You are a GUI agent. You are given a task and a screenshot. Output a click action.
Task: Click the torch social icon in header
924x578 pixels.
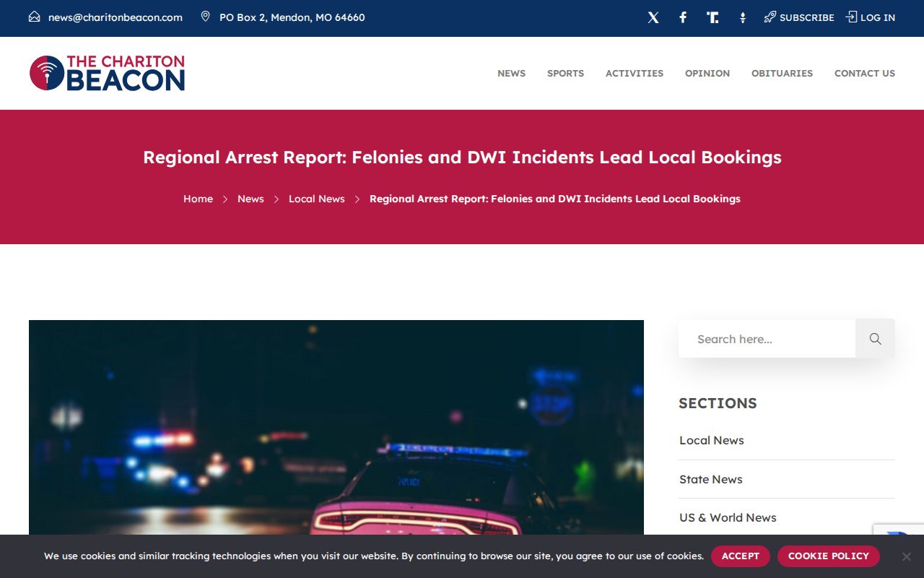point(743,17)
